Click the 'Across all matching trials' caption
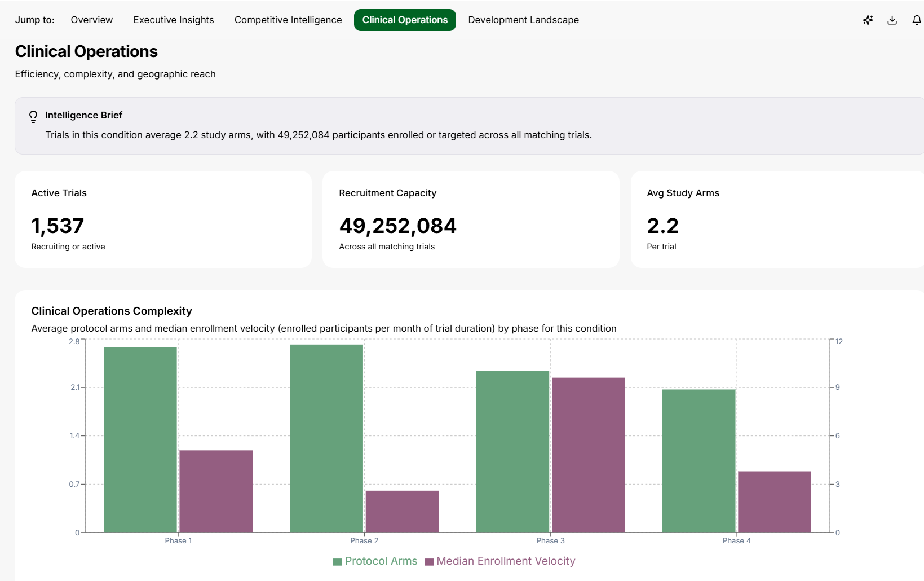The image size is (924, 581). tap(387, 247)
